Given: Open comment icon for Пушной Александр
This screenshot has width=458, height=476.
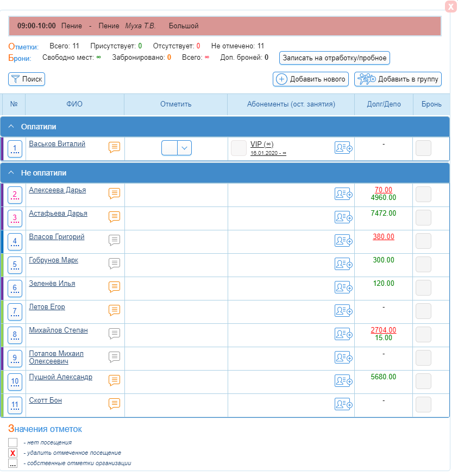Looking at the screenshot, I should click(114, 380).
